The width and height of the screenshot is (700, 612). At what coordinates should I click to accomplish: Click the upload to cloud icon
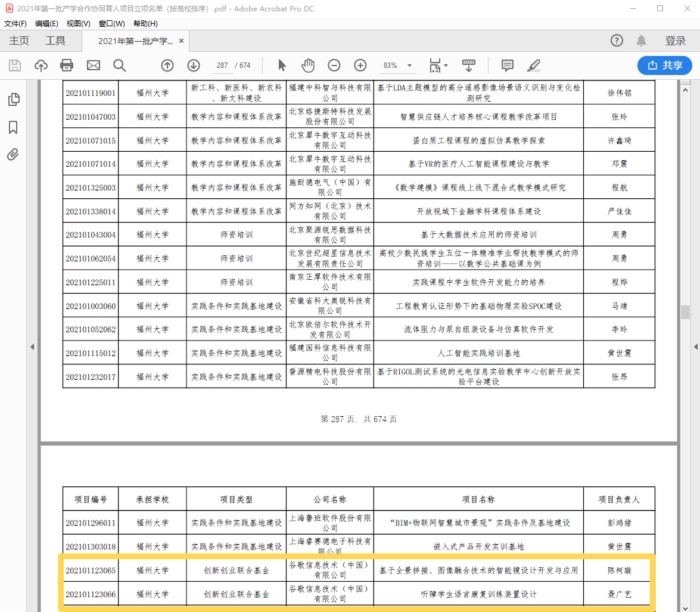tap(41, 65)
